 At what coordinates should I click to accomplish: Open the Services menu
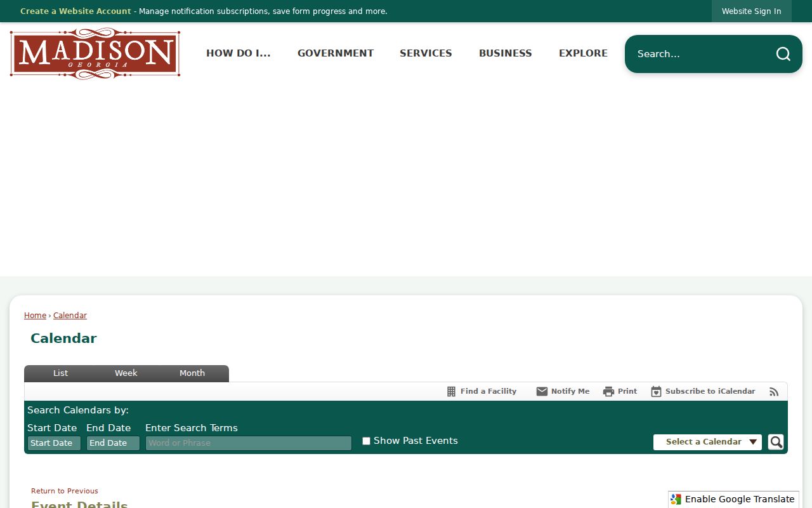(426, 53)
